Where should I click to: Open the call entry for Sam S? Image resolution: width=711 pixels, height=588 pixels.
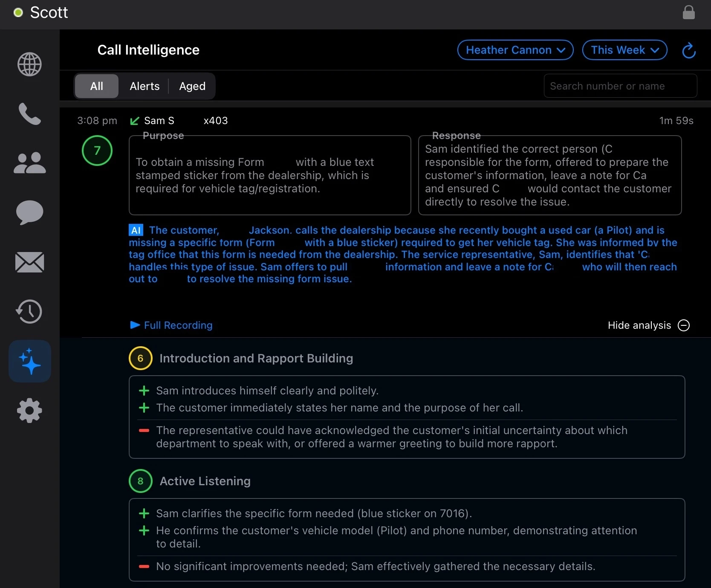[158, 121]
